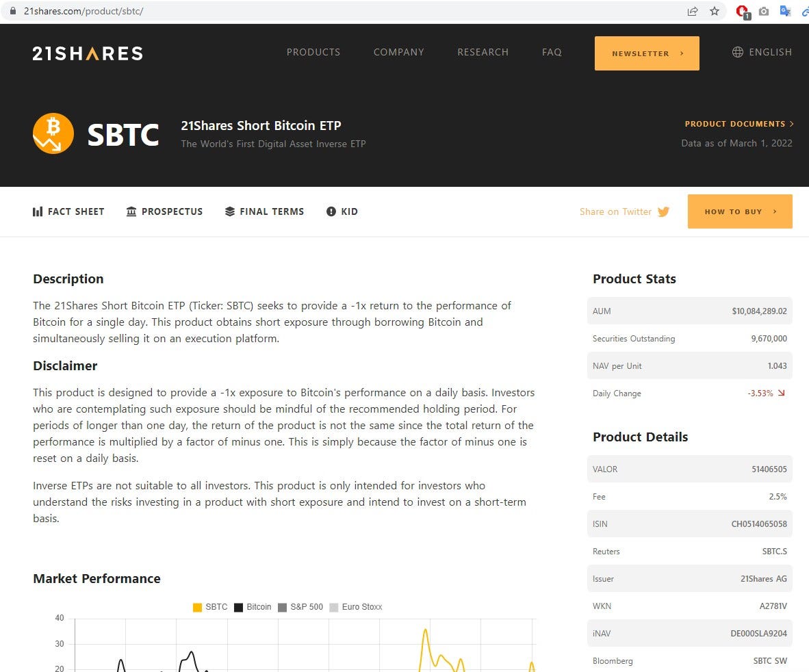Click the Market Performance heading
This screenshot has height=672, width=809.
(97, 578)
